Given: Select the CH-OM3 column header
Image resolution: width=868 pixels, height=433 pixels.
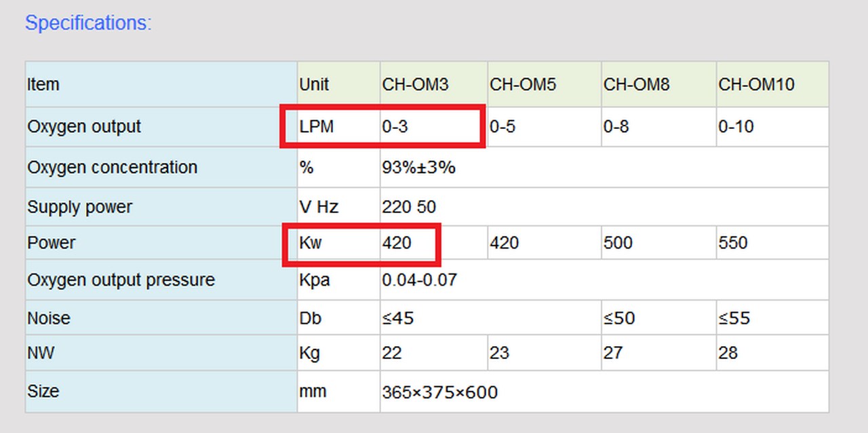Looking at the screenshot, I should pos(415,85).
